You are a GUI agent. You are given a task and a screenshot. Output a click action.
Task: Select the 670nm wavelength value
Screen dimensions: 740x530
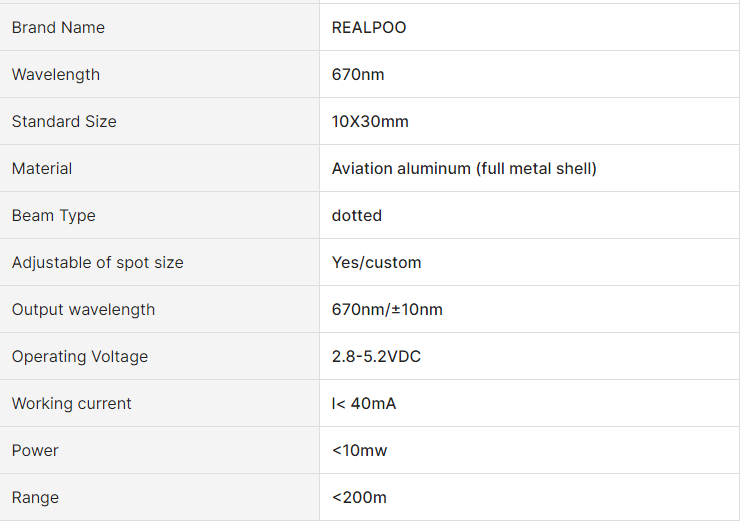[358, 75]
